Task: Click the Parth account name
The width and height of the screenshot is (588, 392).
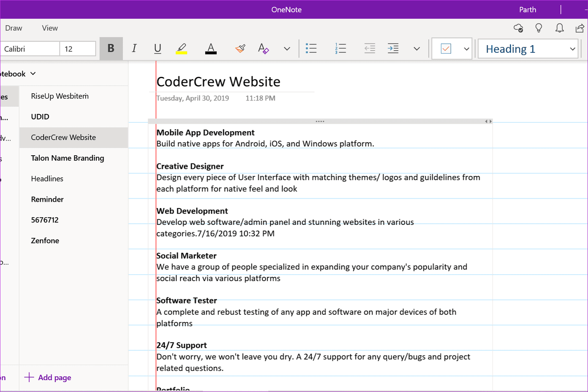Action: (x=528, y=10)
